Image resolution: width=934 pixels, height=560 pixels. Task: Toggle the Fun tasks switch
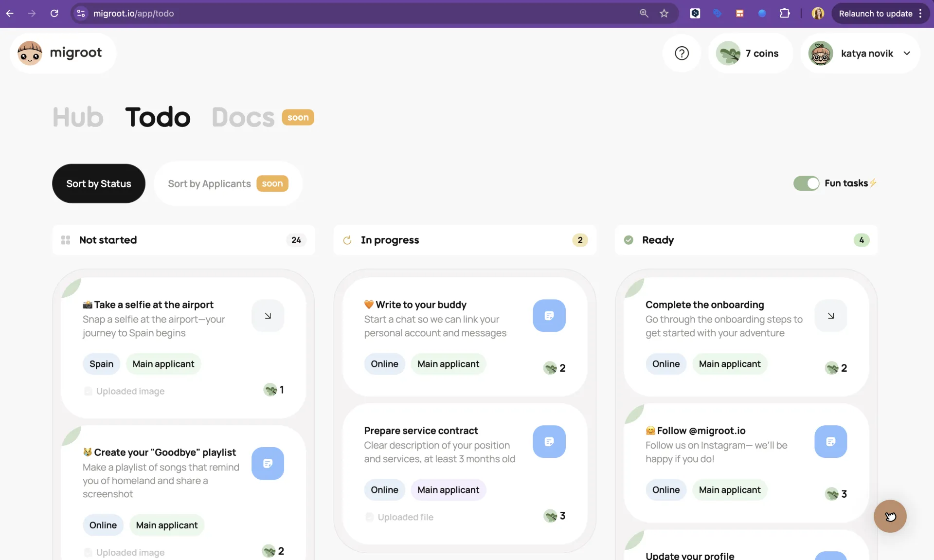pyautogui.click(x=806, y=183)
